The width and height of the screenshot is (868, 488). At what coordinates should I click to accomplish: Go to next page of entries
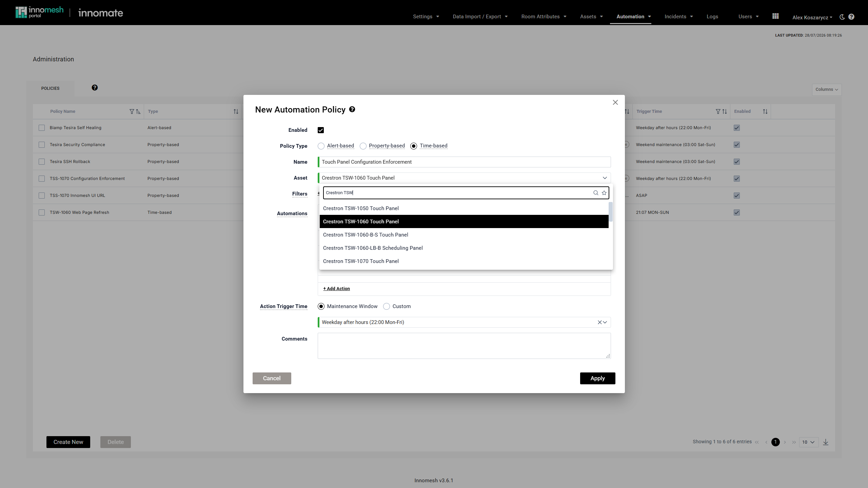point(785,442)
